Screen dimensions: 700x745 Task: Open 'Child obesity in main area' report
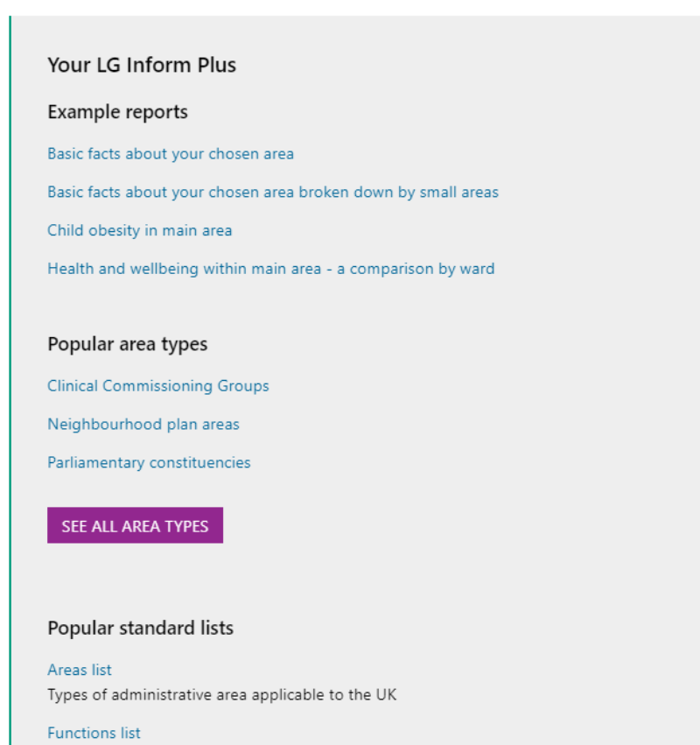[140, 230]
